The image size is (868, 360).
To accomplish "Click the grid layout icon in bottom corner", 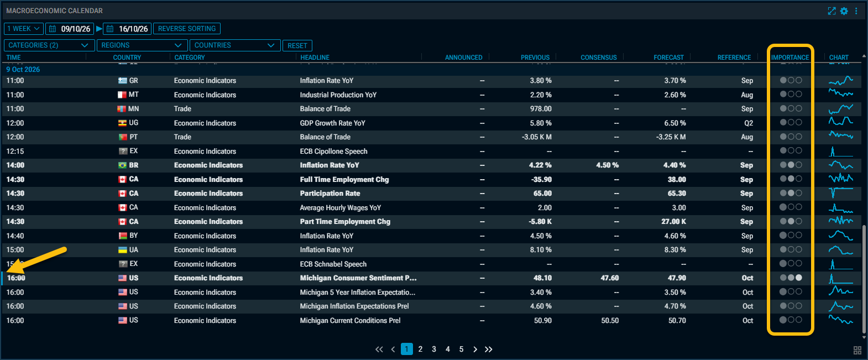I will pyautogui.click(x=857, y=350).
